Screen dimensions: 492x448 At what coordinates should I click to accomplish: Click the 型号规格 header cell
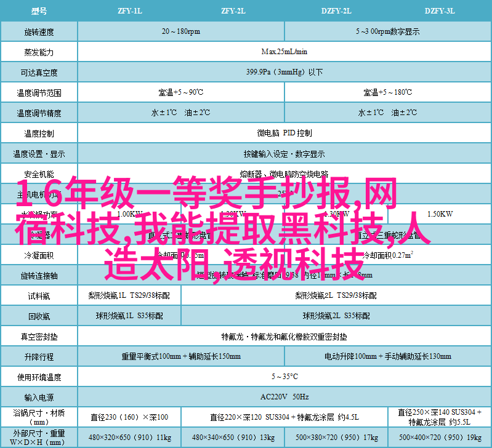tap(39, 10)
